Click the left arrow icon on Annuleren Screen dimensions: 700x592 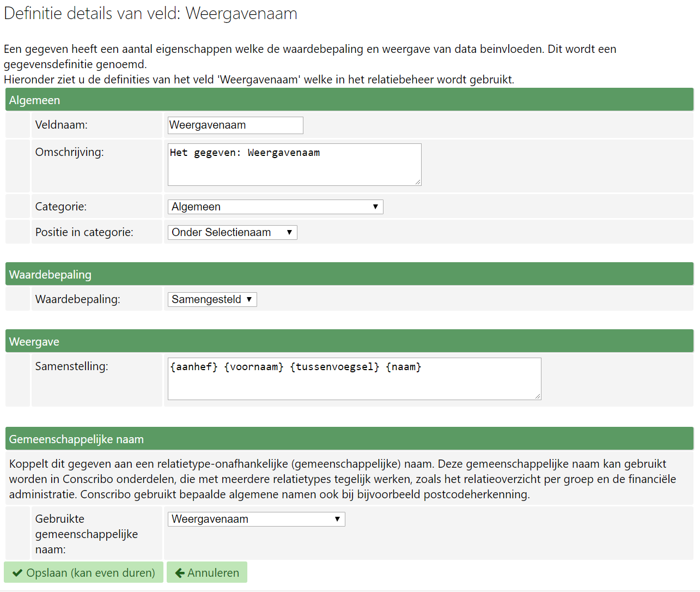click(180, 573)
